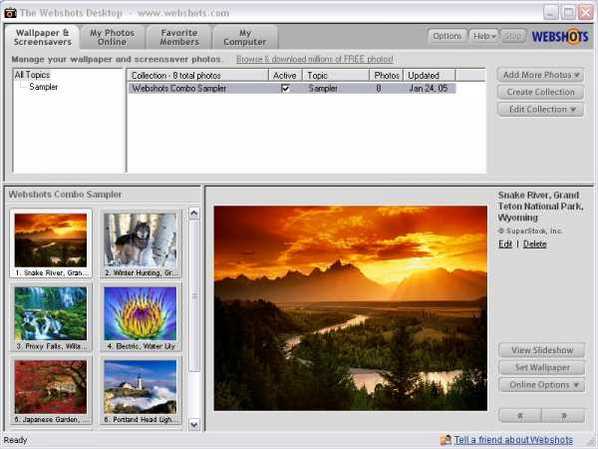Select All Topics in the topic tree
The height and width of the screenshot is (449, 598).
32,75
